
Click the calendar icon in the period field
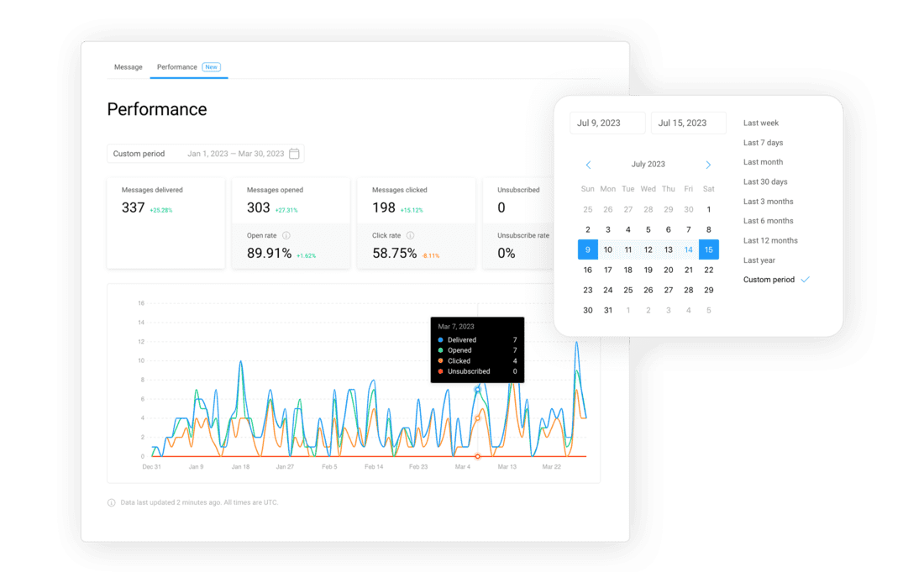coord(294,154)
